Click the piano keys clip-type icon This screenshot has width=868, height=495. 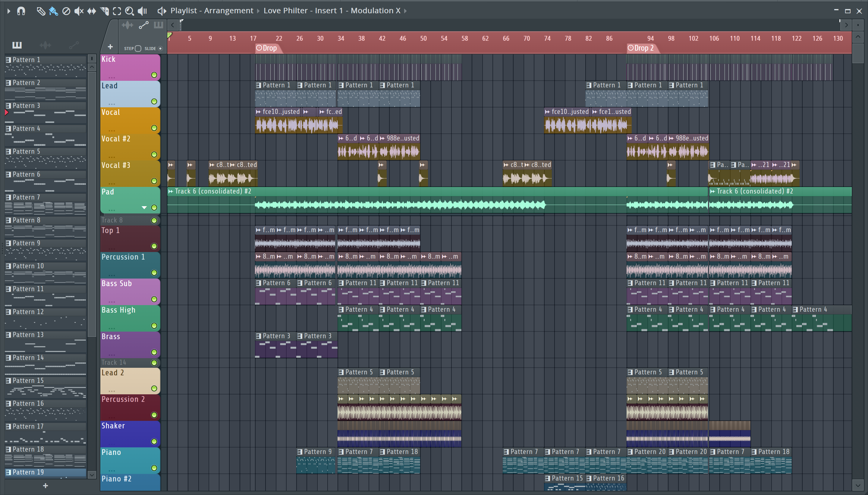click(158, 25)
